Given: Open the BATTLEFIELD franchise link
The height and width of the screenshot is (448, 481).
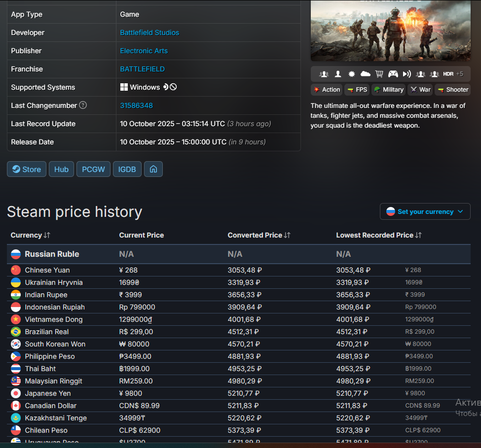Looking at the screenshot, I should click(x=143, y=69).
